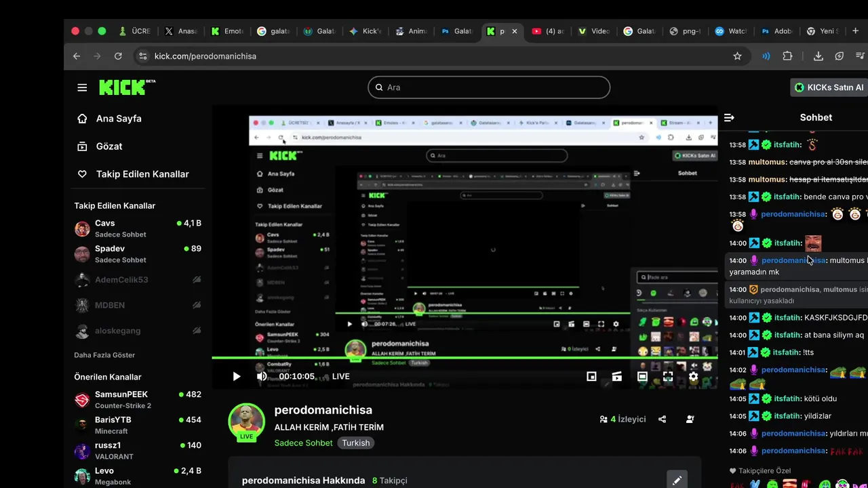View site information icon in address bar
The height and width of the screenshot is (488, 868).
pyautogui.click(x=142, y=56)
